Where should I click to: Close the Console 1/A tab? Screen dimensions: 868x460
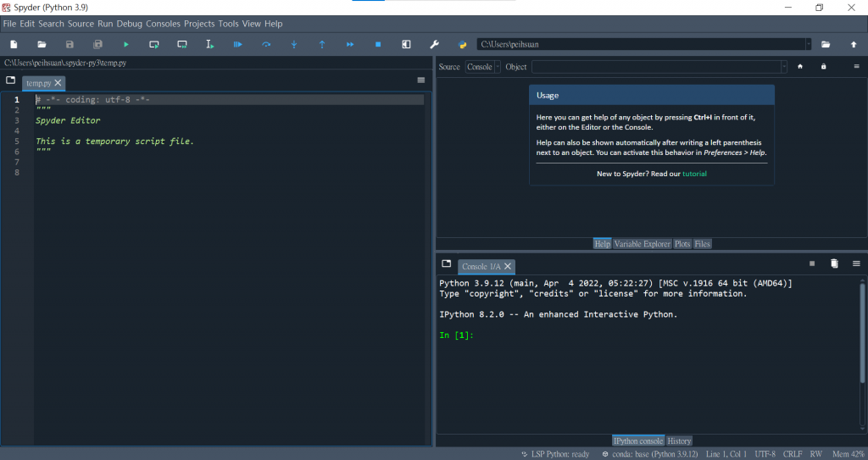[508, 266]
